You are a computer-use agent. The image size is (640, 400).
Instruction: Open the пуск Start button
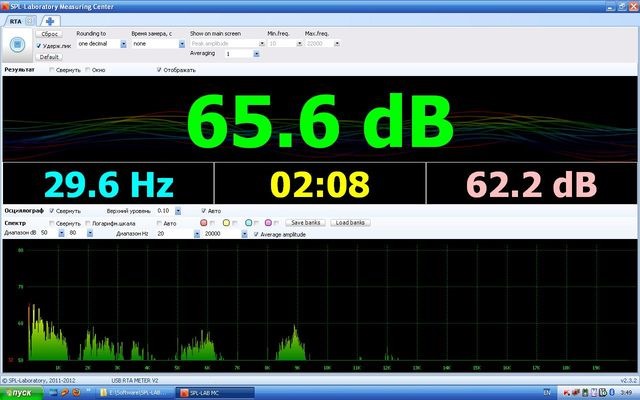pyautogui.click(x=21, y=393)
